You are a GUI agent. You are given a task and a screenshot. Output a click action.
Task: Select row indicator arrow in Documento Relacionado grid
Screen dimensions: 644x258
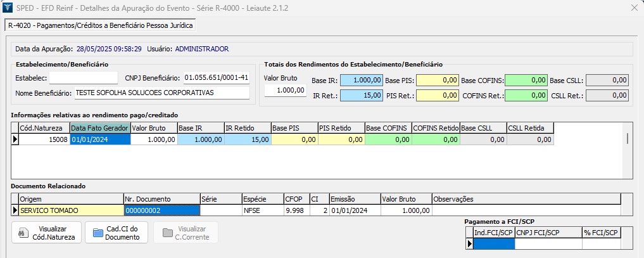(15, 210)
